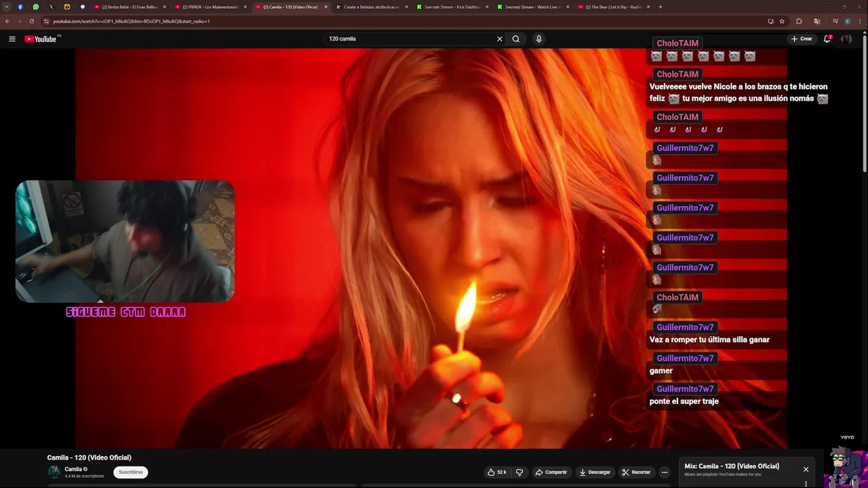
Task: Click the Compartir share button
Action: point(551,472)
